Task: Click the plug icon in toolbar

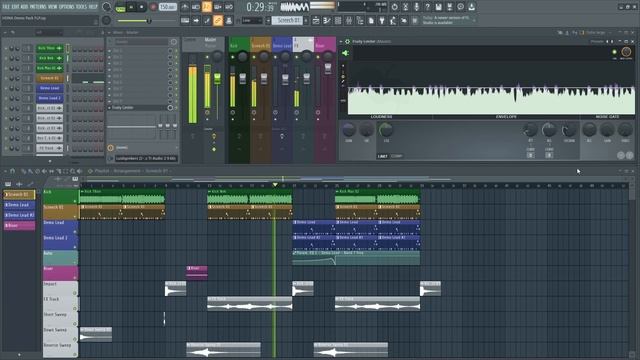Action: (382, 20)
